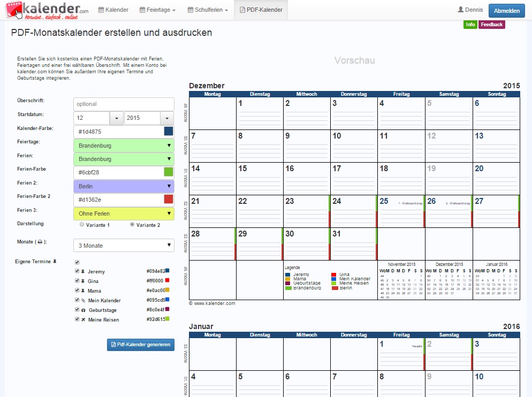Click the PDF file icon next to PDF-Kalender

(241, 10)
